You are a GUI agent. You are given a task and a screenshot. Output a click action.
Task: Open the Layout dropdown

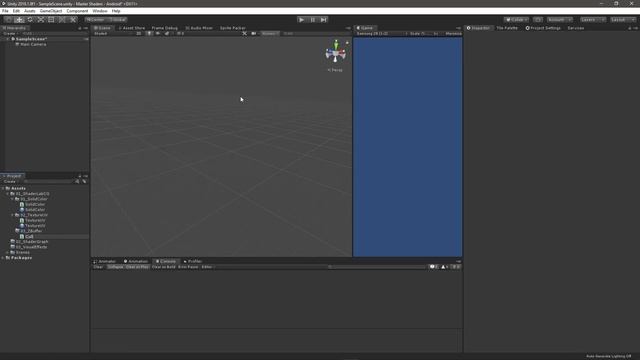click(x=622, y=20)
